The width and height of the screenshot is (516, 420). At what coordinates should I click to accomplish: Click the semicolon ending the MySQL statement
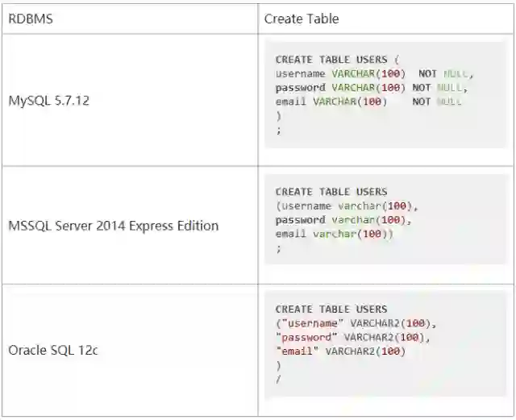point(279,130)
